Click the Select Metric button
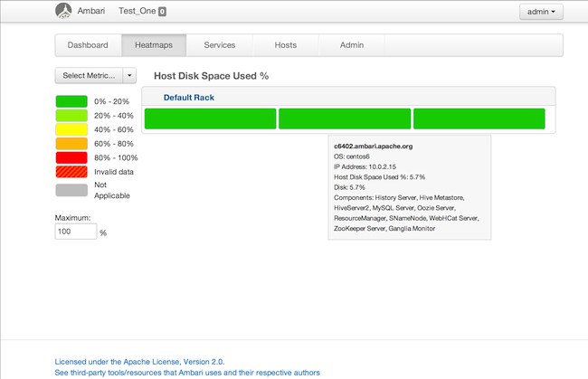This screenshot has height=379, width=588. tap(89, 75)
